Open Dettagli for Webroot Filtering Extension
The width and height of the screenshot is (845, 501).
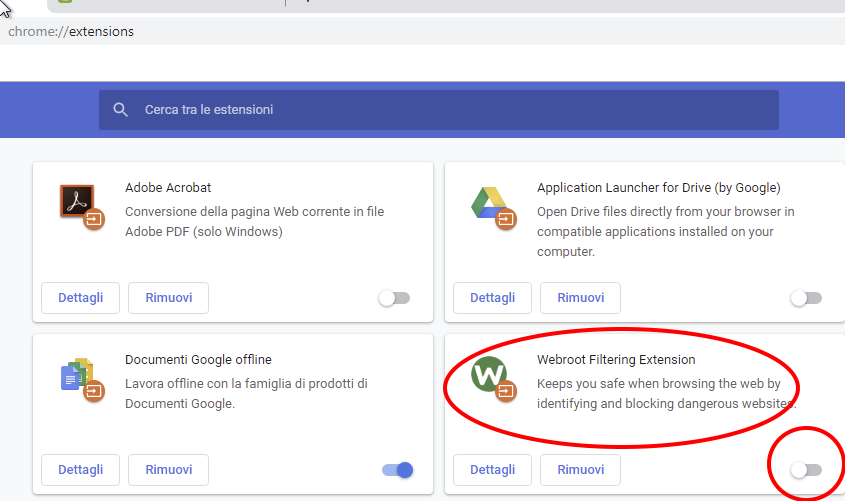492,470
